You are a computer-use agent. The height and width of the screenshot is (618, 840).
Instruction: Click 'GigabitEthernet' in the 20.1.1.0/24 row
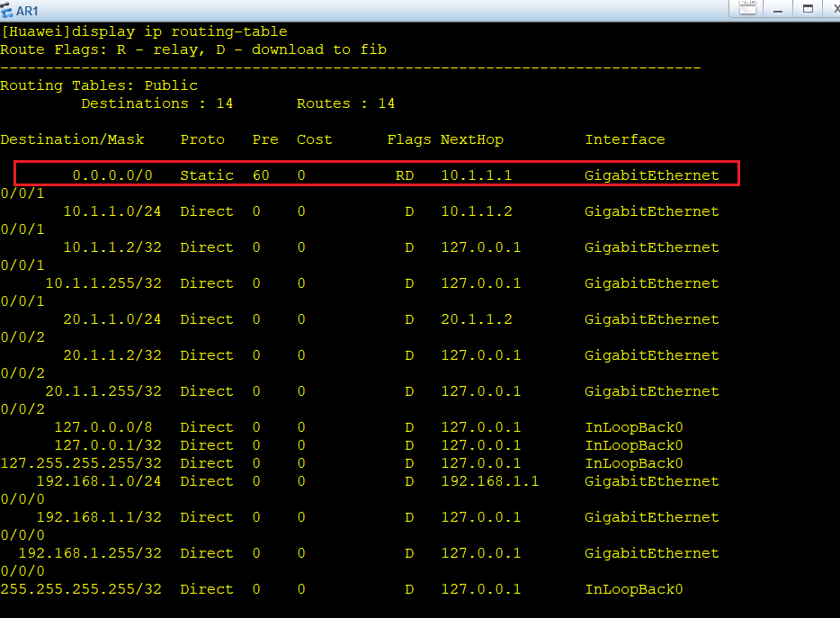651,319
